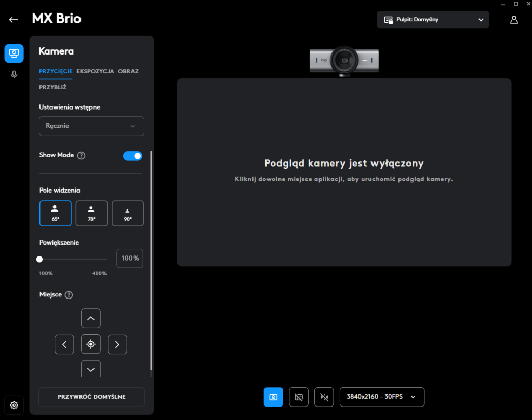Click the Ustawienia wstępne label
The height and width of the screenshot is (420, 532).
coord(70,107)
